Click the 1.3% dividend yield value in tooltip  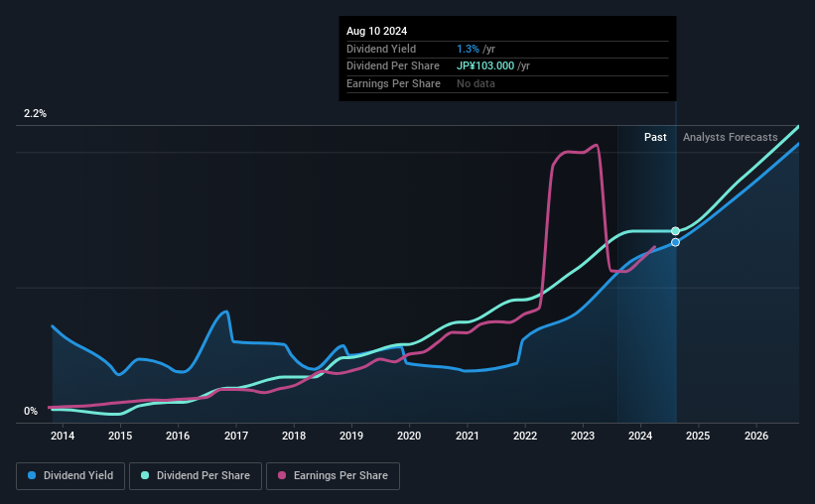(468, 49)
